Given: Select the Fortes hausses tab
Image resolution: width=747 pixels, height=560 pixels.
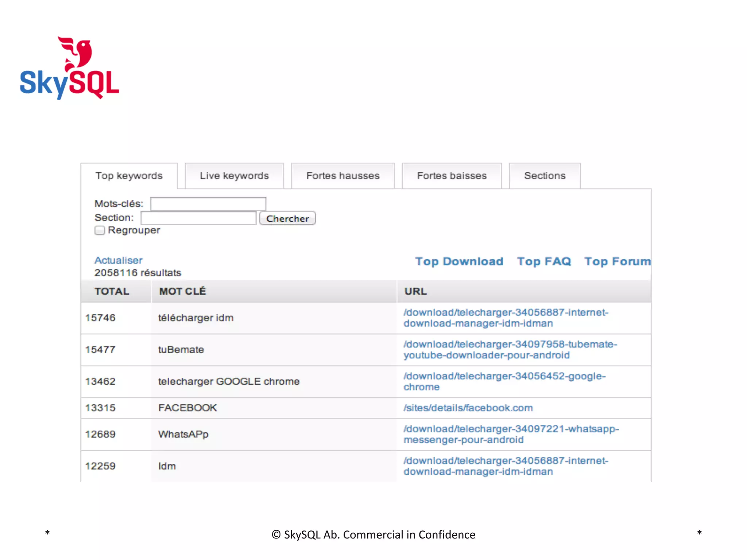Looking at the screenshot, I should [342, 176].
